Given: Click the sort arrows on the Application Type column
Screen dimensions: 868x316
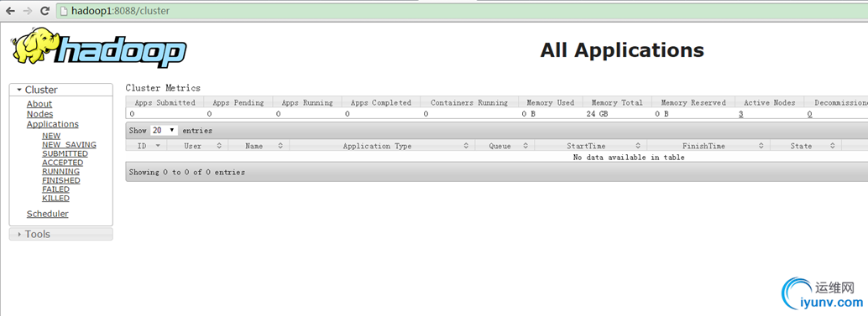Looking at the screenshot, I should pos(467,146).
